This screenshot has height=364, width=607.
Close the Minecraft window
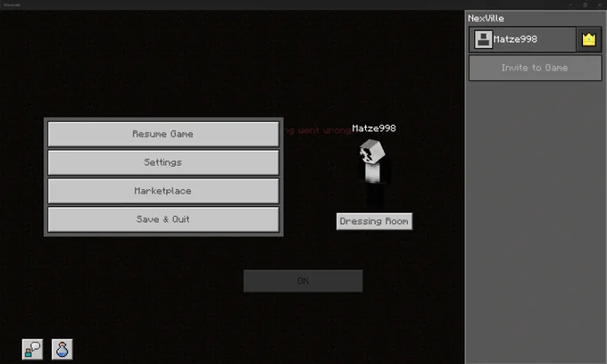599,4
